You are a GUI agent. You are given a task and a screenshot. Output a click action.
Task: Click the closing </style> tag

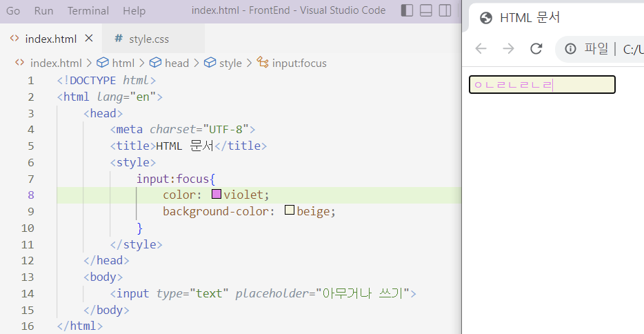coord(136,244)
